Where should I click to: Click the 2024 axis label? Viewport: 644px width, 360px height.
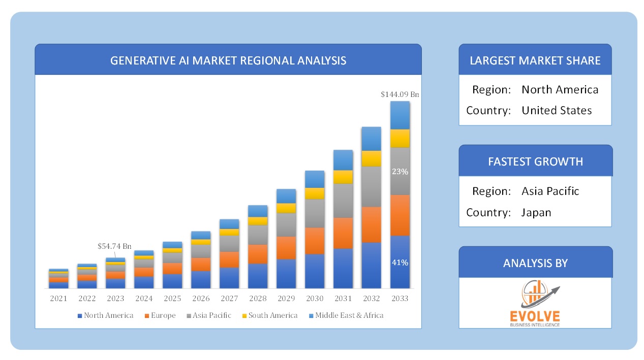point(144,299)
